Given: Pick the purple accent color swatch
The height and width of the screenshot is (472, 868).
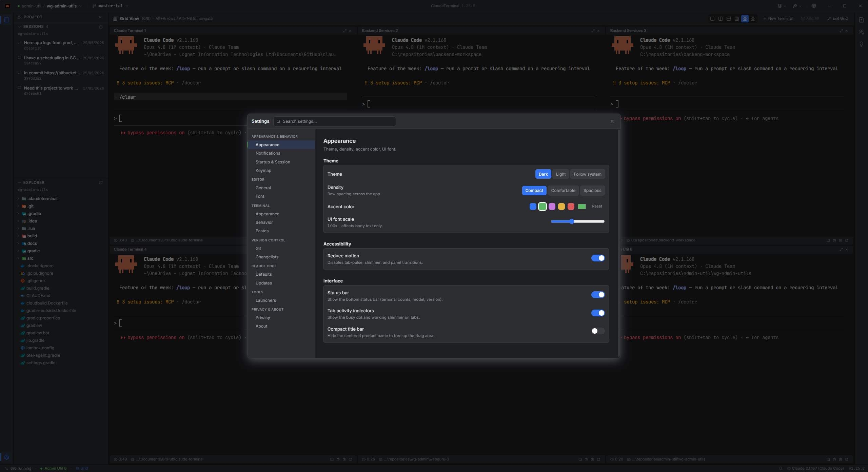Looking at the screenshot, I should point(552,206).
